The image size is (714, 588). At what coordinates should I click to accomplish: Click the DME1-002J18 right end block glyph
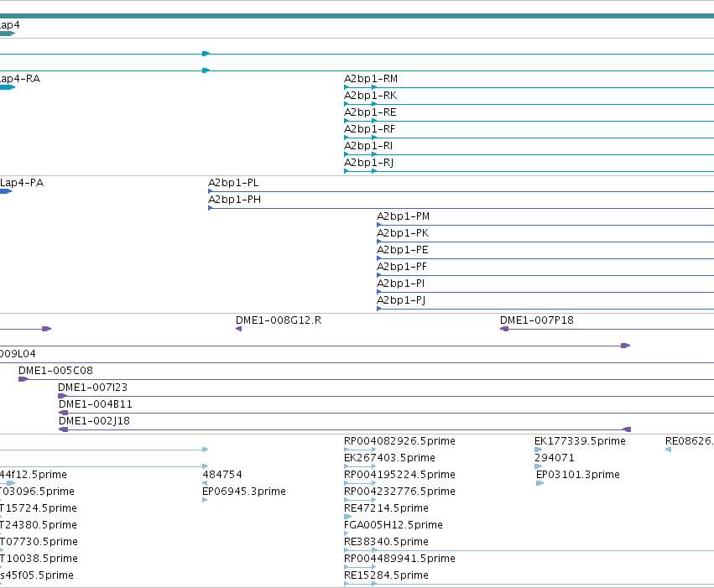coord(627,429)
